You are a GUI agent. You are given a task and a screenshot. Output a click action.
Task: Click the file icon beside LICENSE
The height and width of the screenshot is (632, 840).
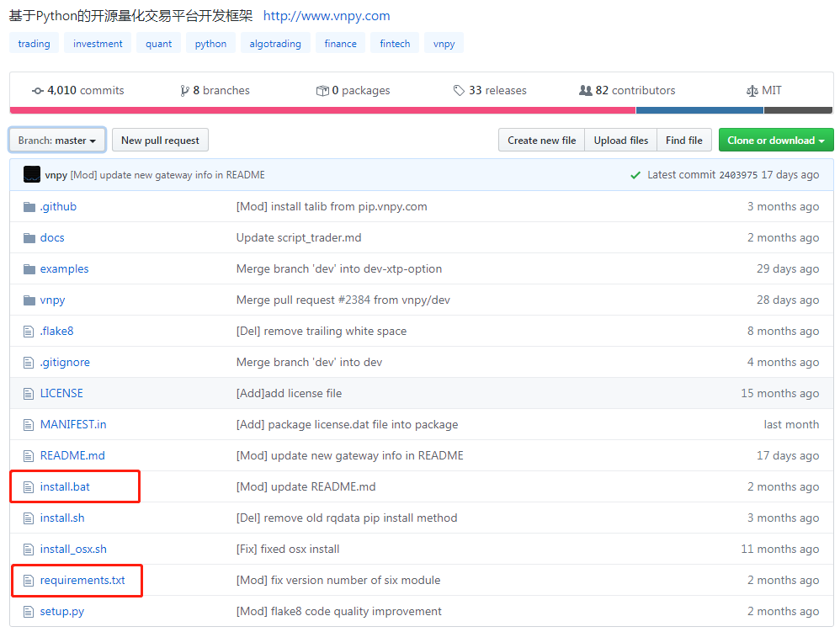tap(29, 394)
